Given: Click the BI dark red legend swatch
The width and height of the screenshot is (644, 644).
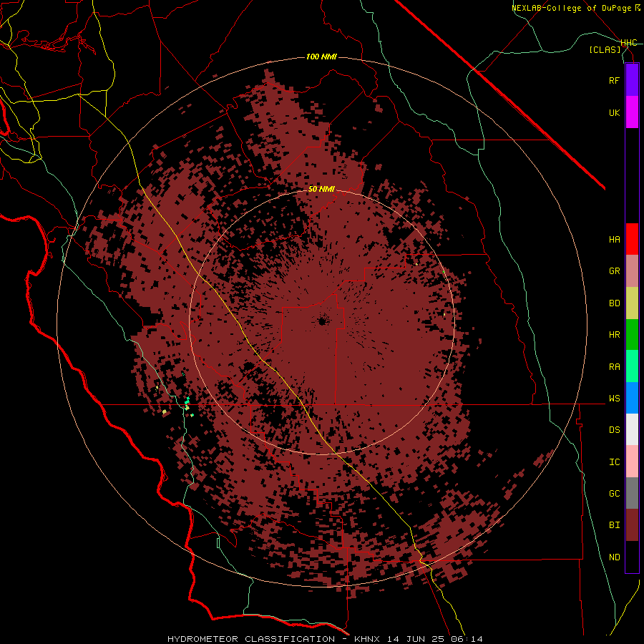Looking at the screenshot, I should (632, 525).
